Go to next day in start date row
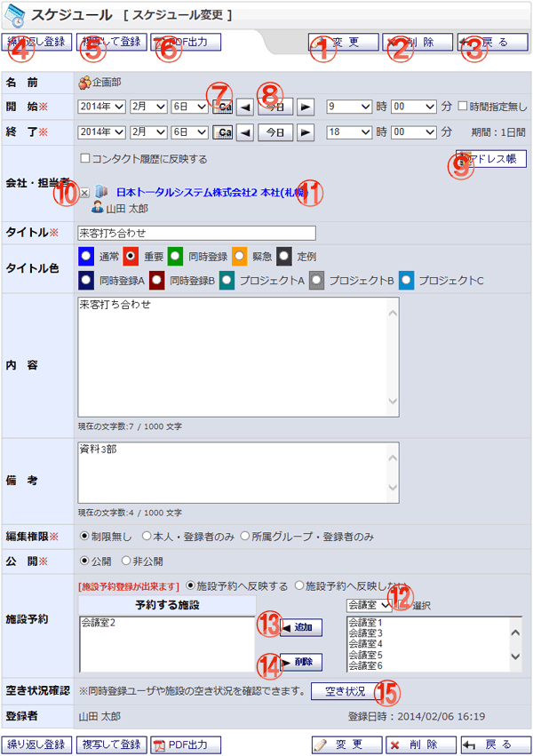 tap(306, 107)
